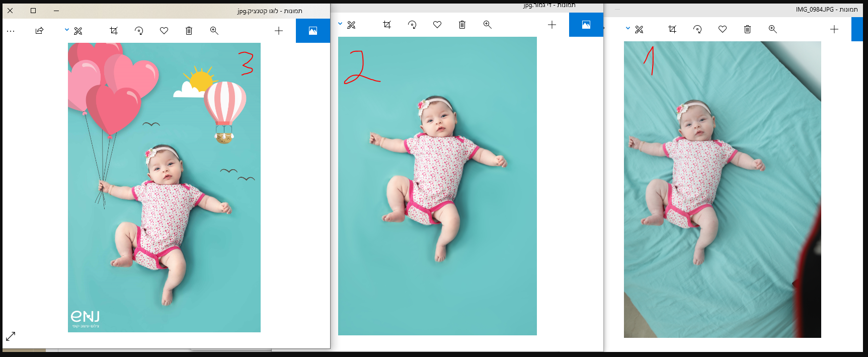
Task: Open the three-dots more menu in left window
Action: point(11,31)
